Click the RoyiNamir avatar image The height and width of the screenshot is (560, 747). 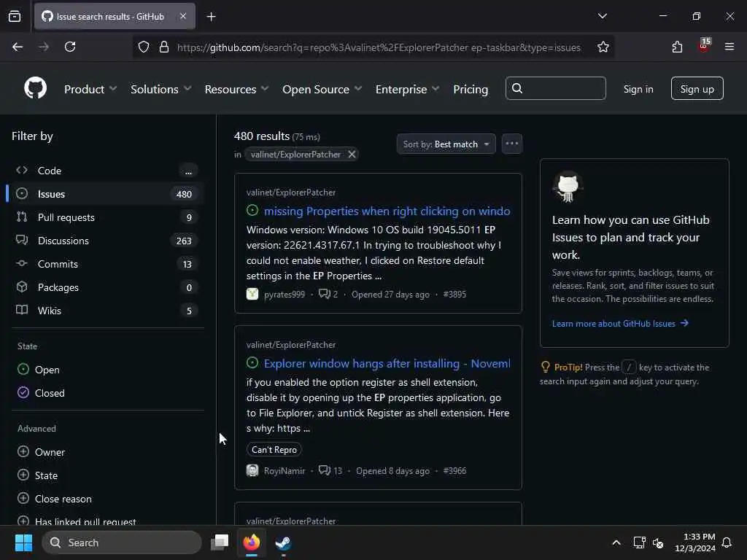tap(252, 470)
